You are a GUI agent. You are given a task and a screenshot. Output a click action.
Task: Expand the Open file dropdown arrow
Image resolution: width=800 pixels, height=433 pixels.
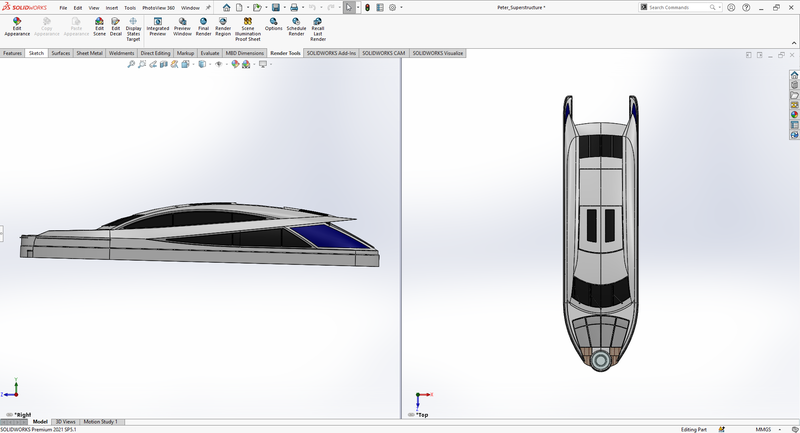click(x=266, y=8)
